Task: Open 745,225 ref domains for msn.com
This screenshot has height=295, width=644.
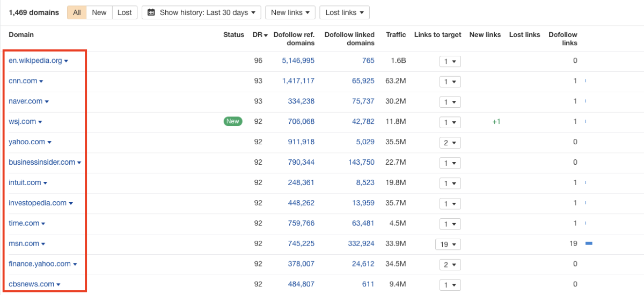Action: (x=301, y=244)
